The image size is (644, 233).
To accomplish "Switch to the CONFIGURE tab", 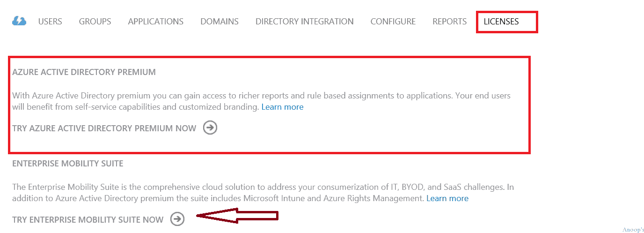I will 393,22.
